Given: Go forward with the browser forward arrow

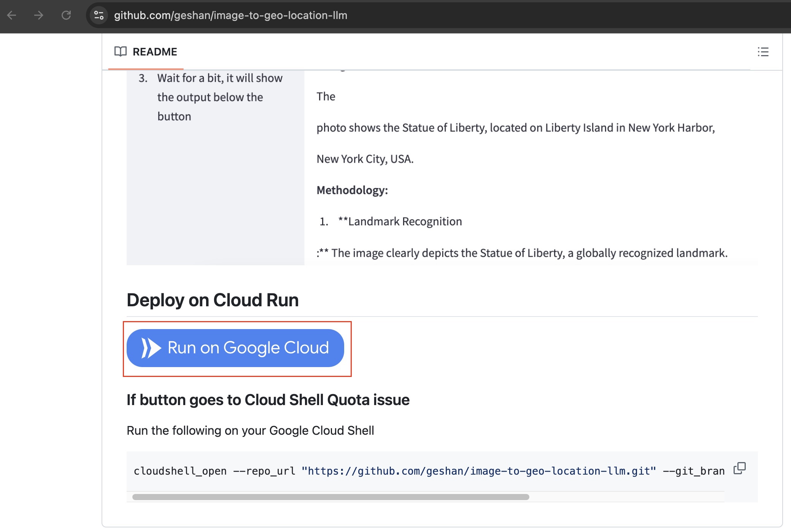Looking at the screenshot, I should pyautogui.click(x=38, y=15).
